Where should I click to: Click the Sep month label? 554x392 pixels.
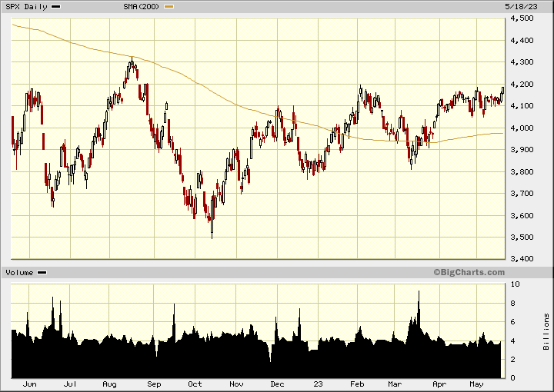tap(154, 384)
